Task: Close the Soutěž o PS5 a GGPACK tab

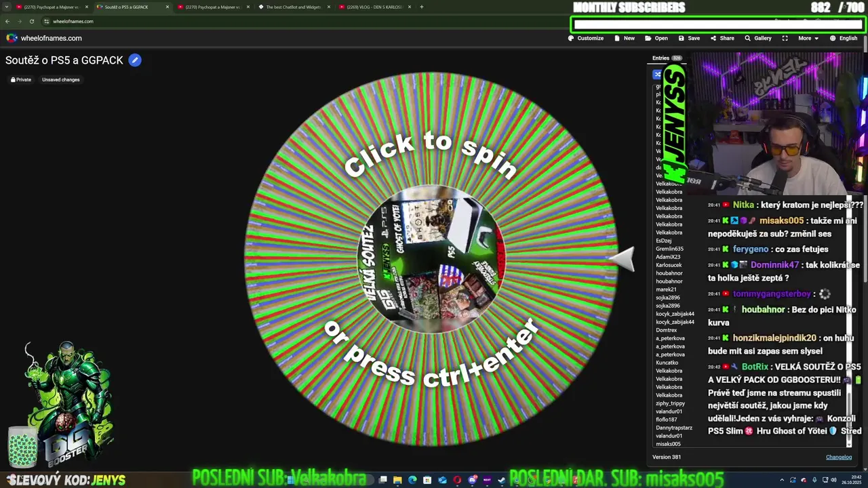Action: click(167, 7)
